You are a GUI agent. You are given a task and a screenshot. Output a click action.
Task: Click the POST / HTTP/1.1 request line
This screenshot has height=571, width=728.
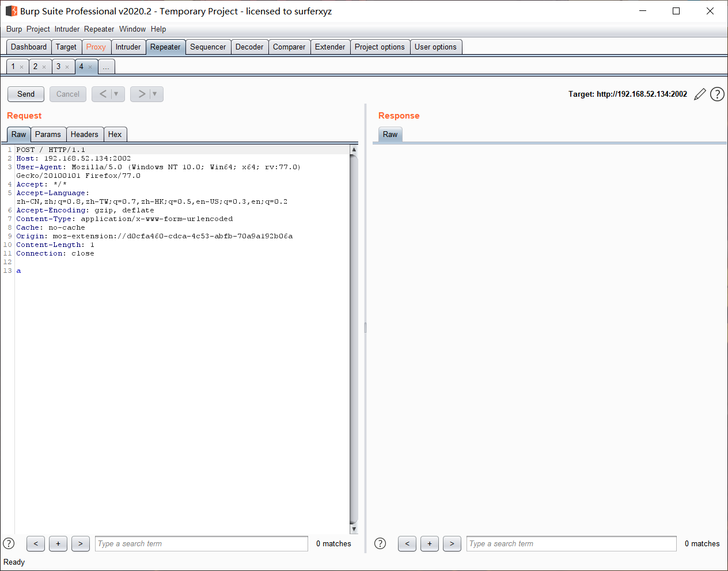(51, 150)
